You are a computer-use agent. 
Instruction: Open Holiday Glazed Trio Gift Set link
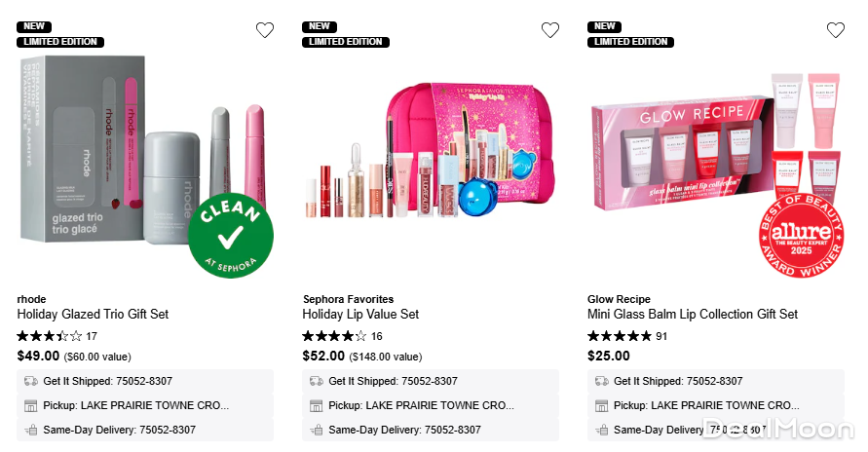point(93,315)
